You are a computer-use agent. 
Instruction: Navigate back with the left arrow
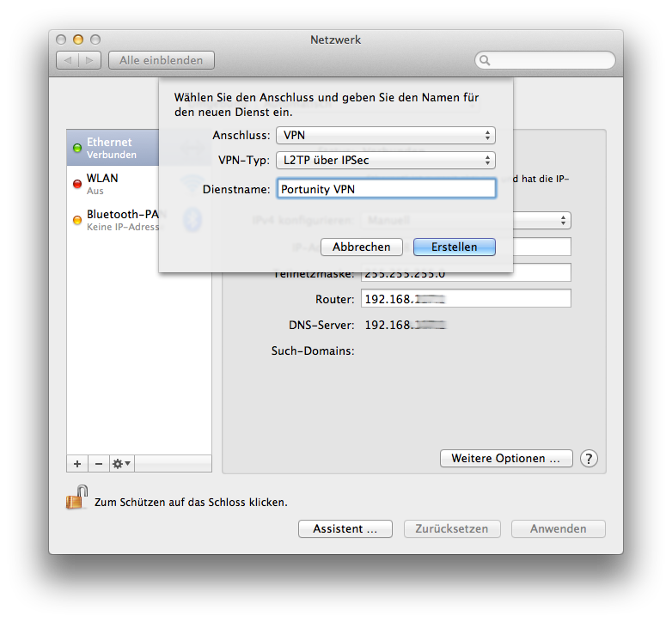pyautogui.click(x=68, y=60)
